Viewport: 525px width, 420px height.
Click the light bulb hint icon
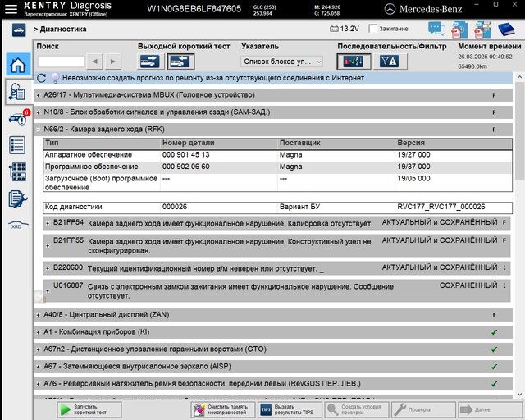click(x=55, y=78)
